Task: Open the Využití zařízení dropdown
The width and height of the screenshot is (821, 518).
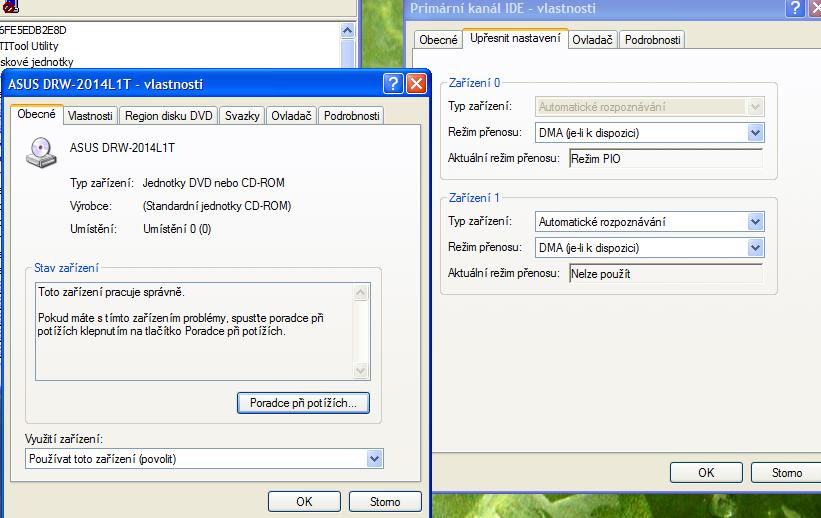Action: tap(374, 459)
